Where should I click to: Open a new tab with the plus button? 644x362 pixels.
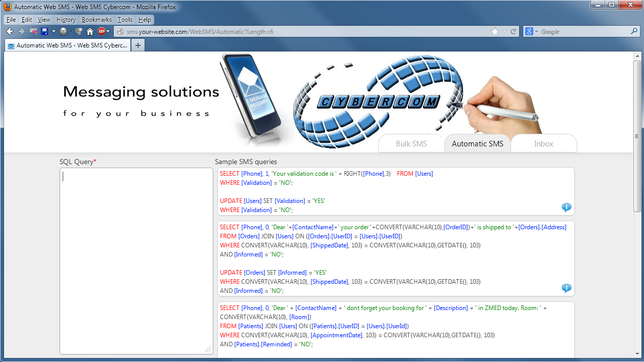(x=137, y=45)
